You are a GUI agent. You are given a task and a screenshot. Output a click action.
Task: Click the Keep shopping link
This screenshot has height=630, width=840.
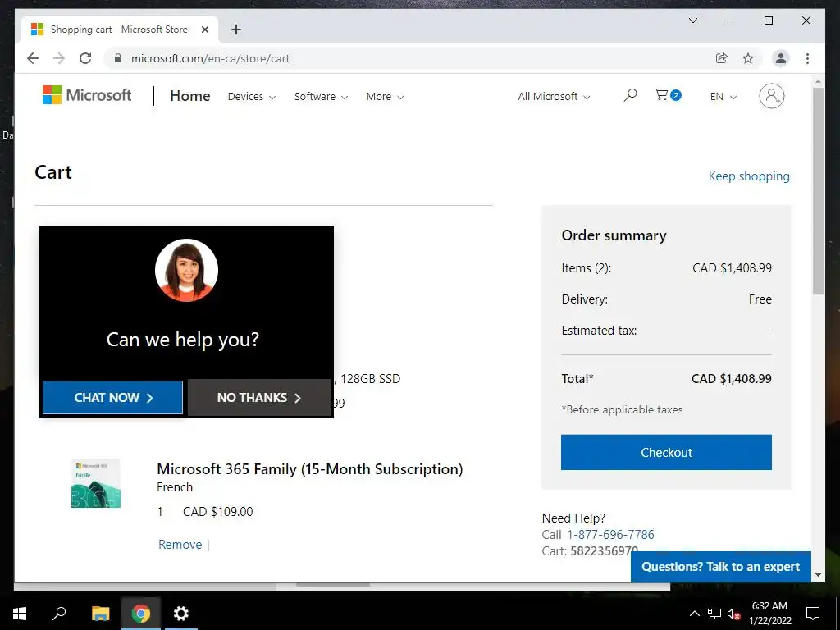pos(749,176)
